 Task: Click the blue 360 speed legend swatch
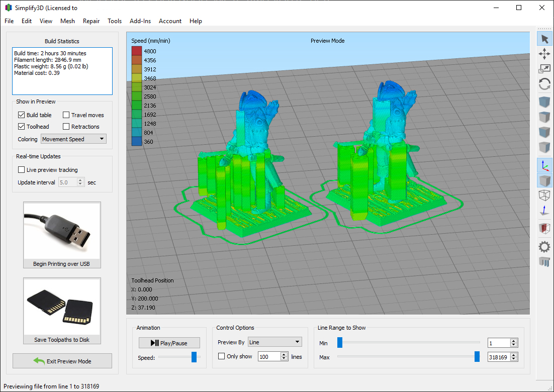(x=136, y=142)
